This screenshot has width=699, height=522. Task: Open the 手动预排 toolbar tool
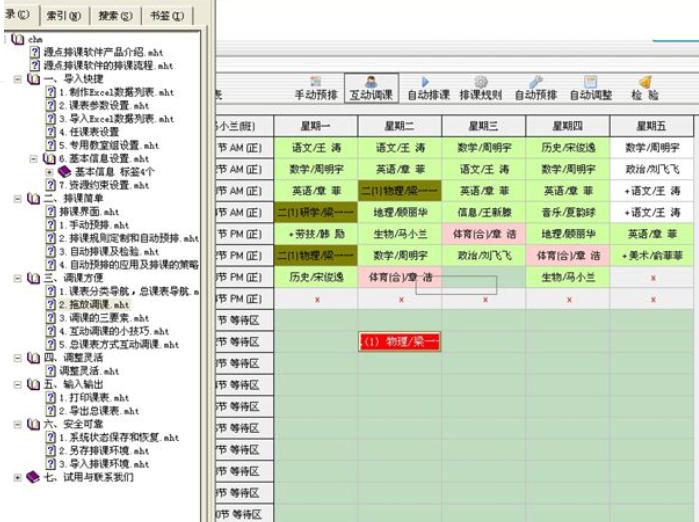tap(316, 89)
